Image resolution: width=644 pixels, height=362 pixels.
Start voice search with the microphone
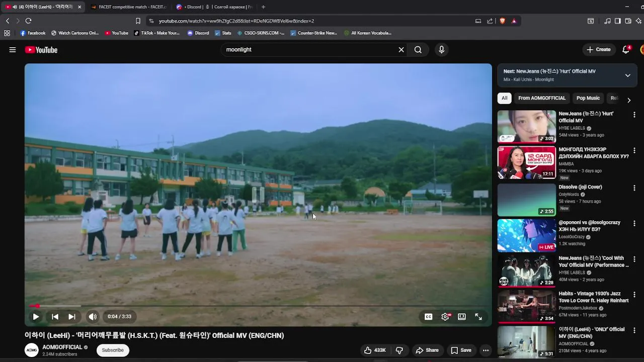[441, 50]
